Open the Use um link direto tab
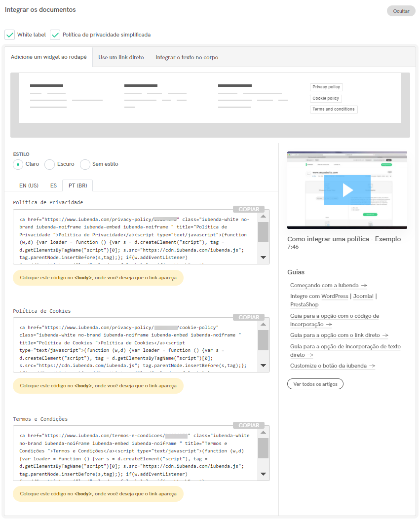This screenshot has height=520, width=420. [x=121, y=57]
